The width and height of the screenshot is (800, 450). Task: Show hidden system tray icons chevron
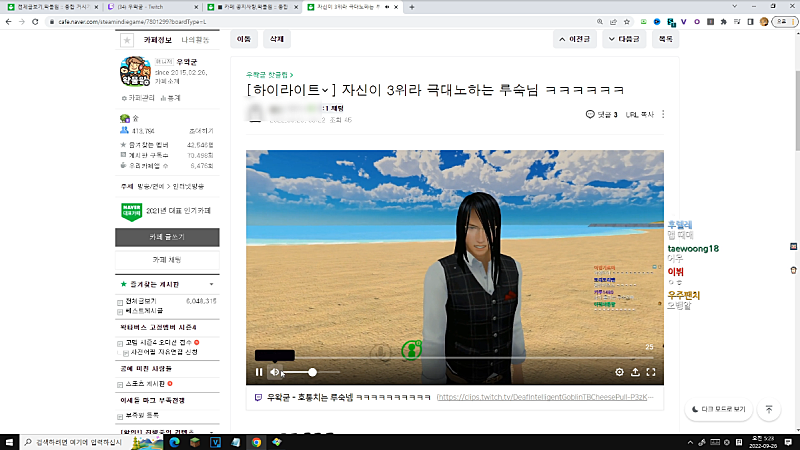(690, 442)
